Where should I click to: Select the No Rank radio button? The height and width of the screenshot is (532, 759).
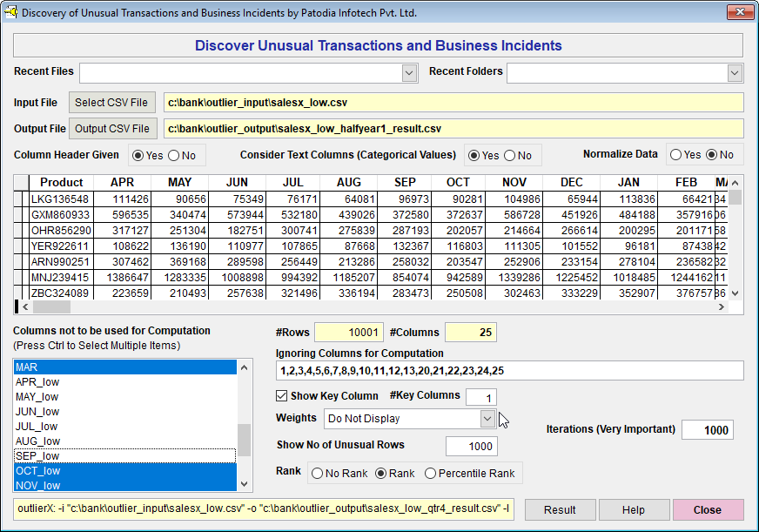[x=317, y=474]
